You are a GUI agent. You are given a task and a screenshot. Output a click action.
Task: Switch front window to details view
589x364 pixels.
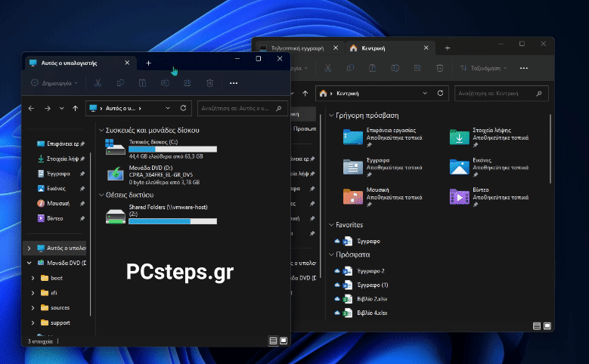pyautogui.click(x=273, y=341)
